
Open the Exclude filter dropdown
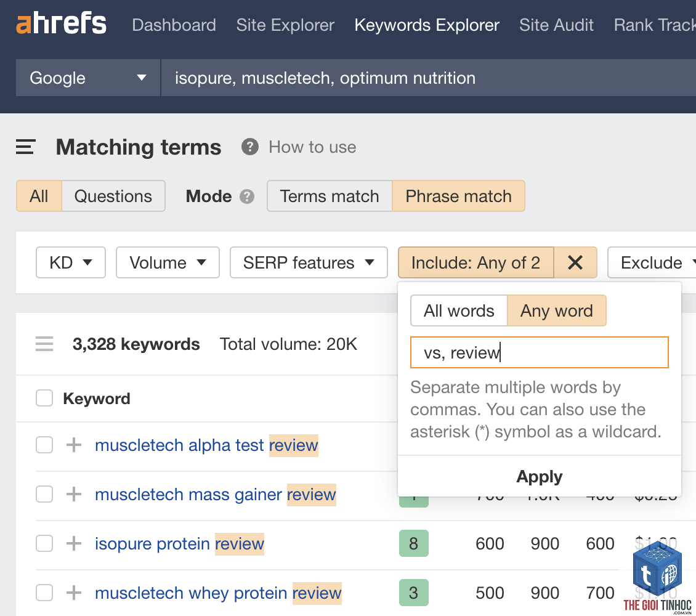click(652, 263)
